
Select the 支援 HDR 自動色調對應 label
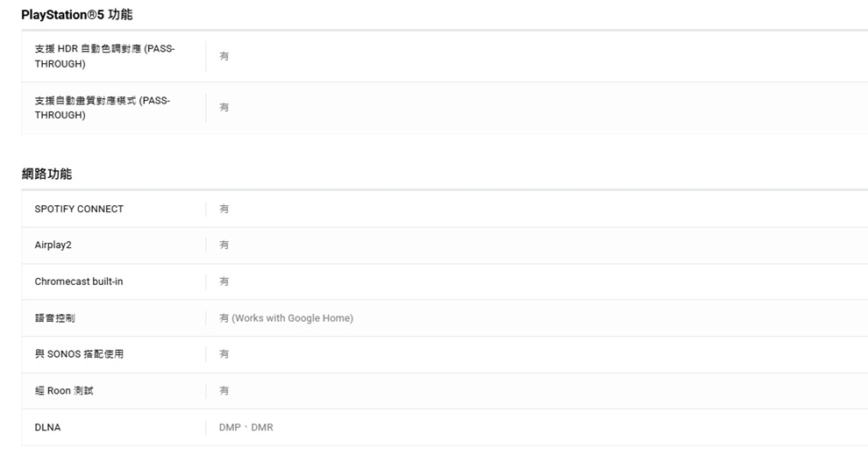pyautogui.click(x=104, y=56)
